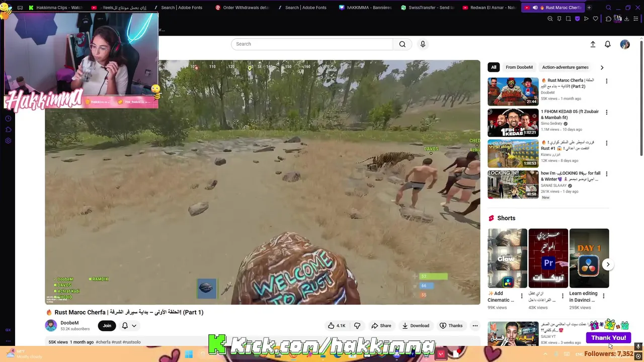644x362 pixels.
Task: Select the All filter chip
Action: (494, 67)
